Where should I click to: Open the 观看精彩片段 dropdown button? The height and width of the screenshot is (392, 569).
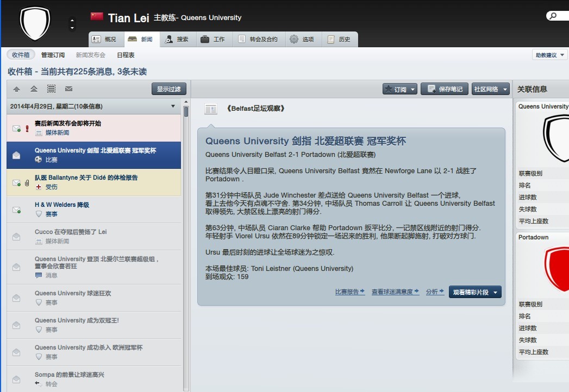coord(474,292)
